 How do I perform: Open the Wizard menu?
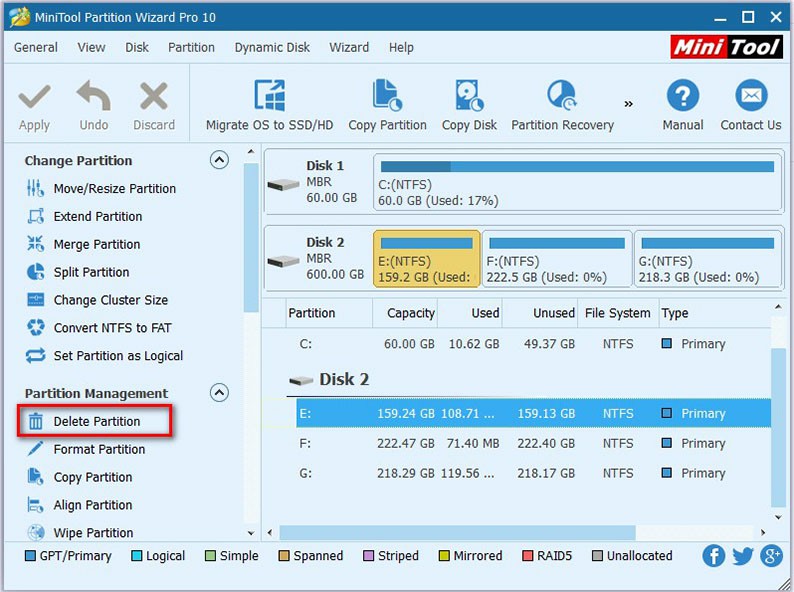pos(349,47)
